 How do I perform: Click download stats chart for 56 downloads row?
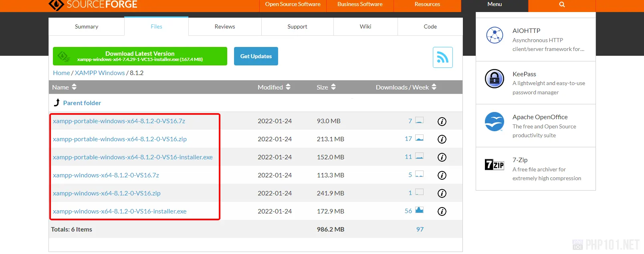pos(419,210)
